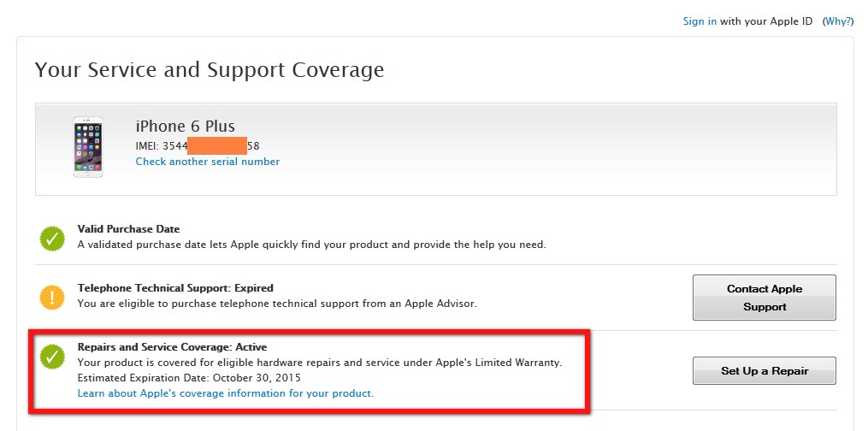The width and height of the screenshot is (868, 431).
Task: Click the Your Service and Support Coverage heading
Action: (x=210, y=69)
